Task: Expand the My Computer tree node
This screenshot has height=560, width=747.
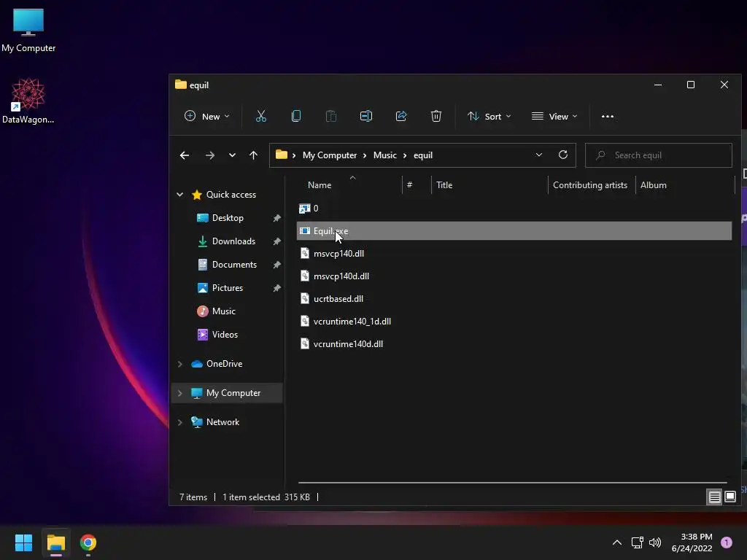Action: [180, 393]
